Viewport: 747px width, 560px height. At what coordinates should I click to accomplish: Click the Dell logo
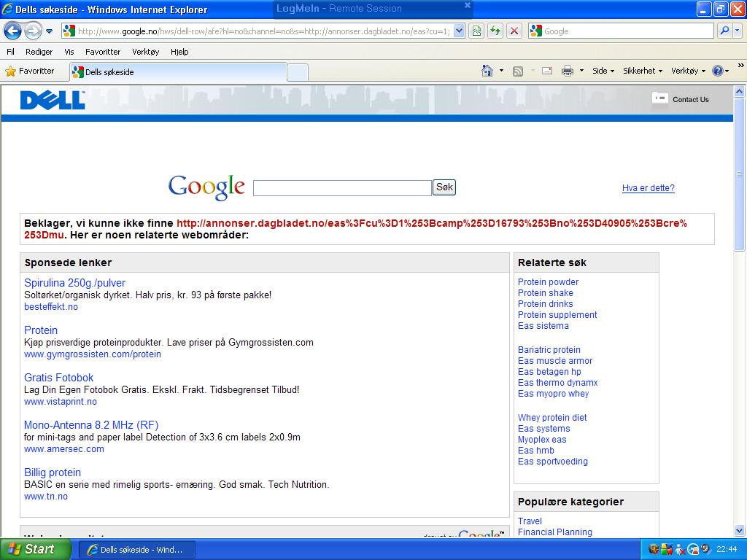53,100
